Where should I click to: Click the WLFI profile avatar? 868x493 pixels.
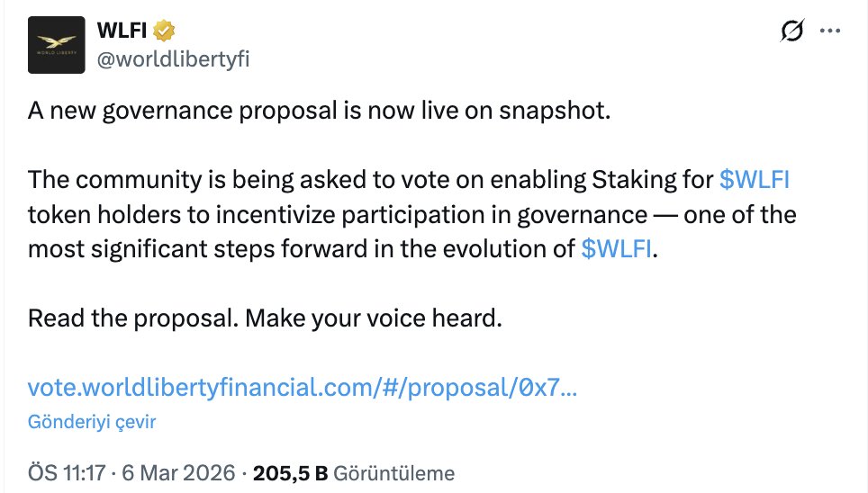point(57,45)
